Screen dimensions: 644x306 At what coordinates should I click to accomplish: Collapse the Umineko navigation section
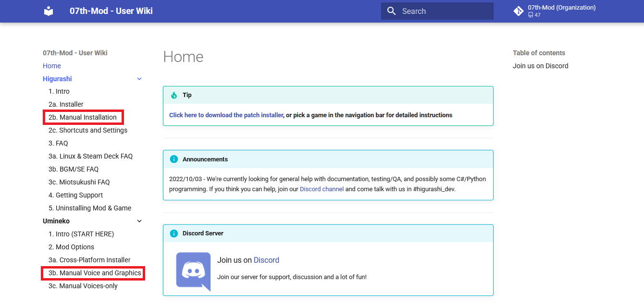[139, 221]
